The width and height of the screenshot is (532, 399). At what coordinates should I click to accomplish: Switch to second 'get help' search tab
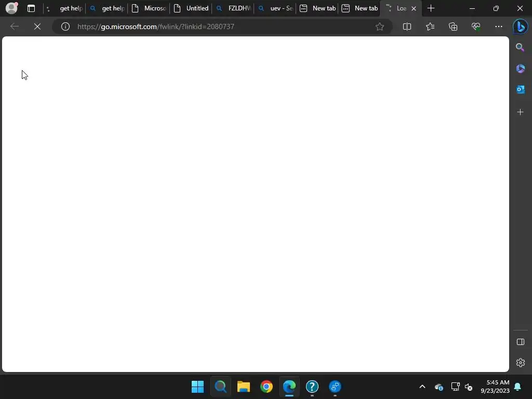(107, 8)
